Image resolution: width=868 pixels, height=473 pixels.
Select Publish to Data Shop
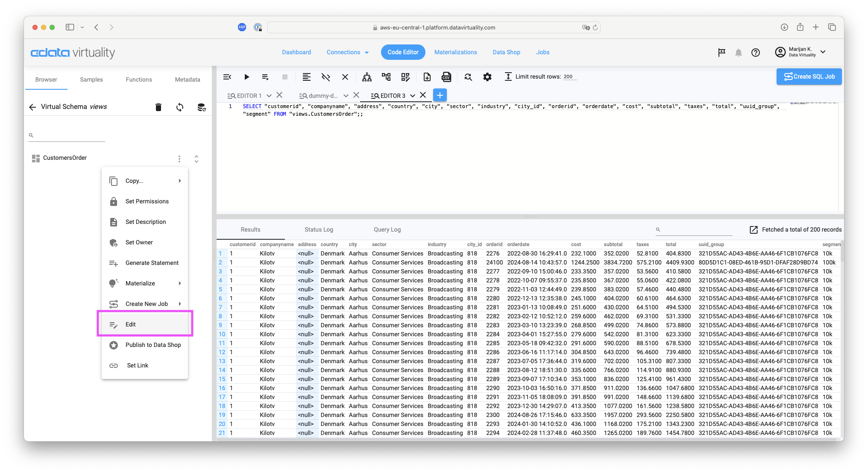click(x=152, y=345)
